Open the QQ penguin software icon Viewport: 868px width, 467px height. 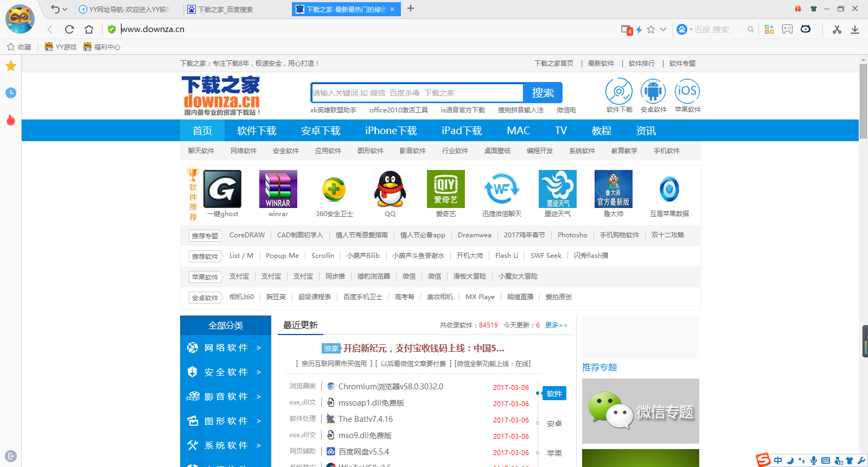pyautogui.click(x=390, y=189)
